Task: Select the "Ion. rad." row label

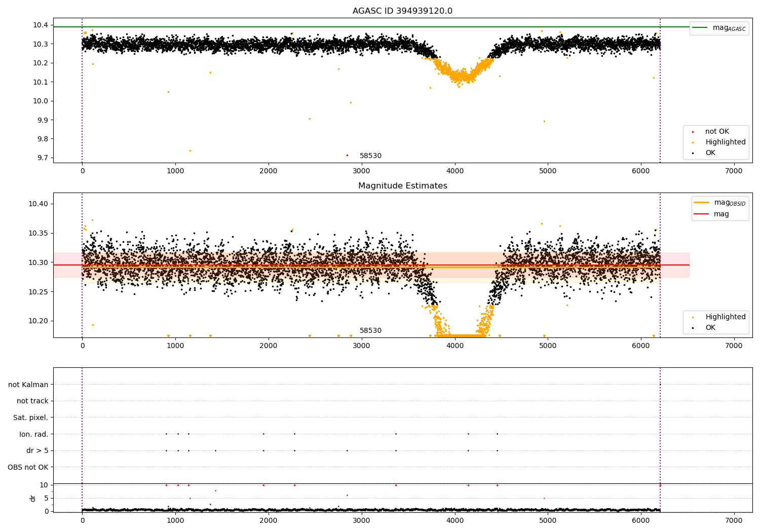Action: click(34, 434)
